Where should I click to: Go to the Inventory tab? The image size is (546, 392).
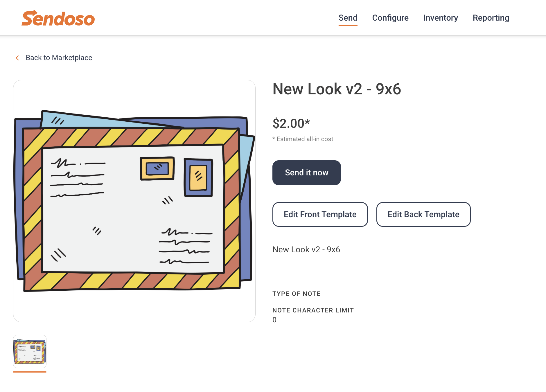tap(441, 18)
